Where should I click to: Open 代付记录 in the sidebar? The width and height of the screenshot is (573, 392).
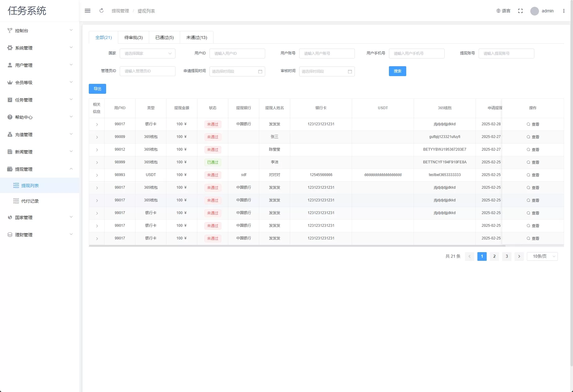[x=30, y=201]
